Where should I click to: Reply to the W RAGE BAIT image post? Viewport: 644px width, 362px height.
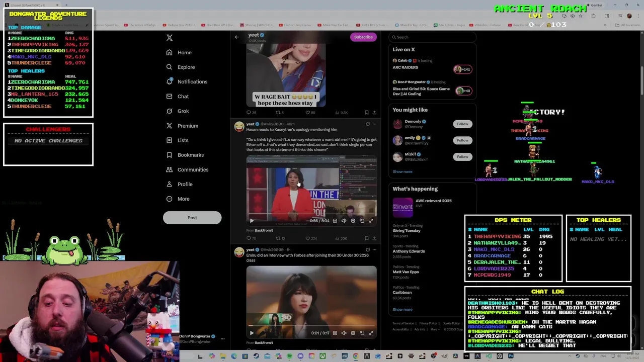coord(250,113)
